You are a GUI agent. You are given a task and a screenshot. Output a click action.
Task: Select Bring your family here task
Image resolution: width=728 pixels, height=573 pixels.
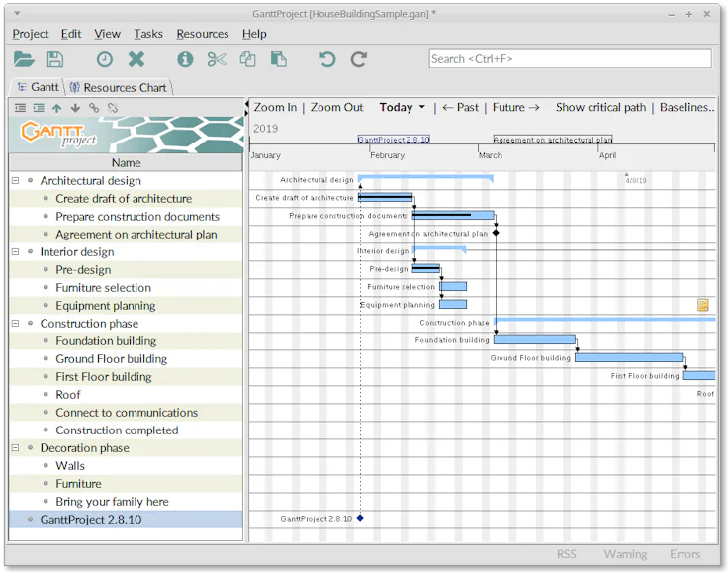click(x=126, y=502)
